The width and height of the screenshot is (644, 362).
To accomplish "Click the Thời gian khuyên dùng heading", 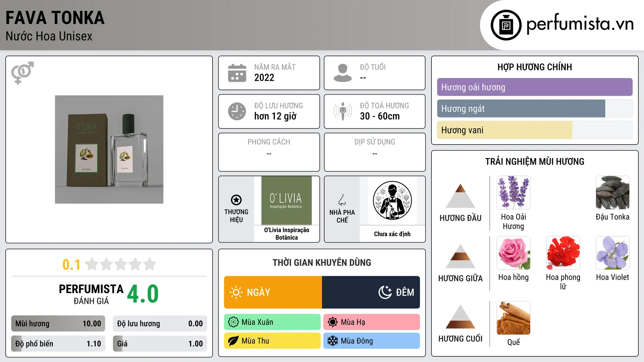I will (322, 263).
